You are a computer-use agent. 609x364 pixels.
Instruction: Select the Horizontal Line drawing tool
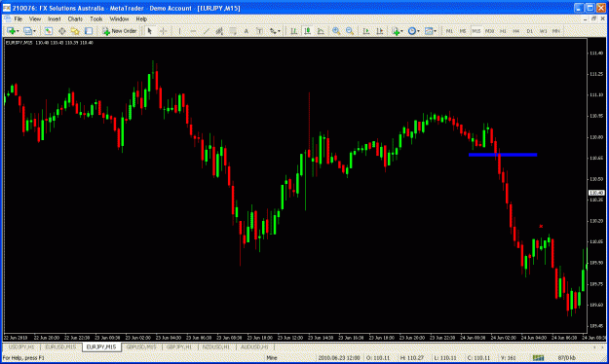click(193, 31)
